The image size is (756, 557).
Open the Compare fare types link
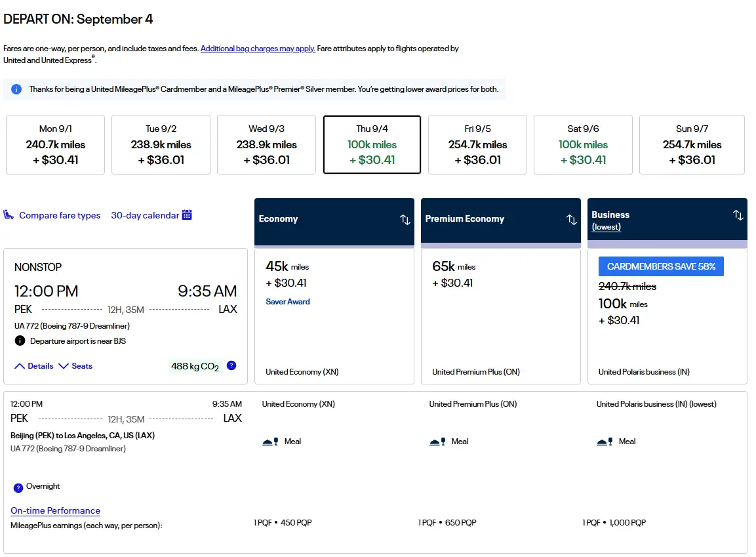coord(60,215)
